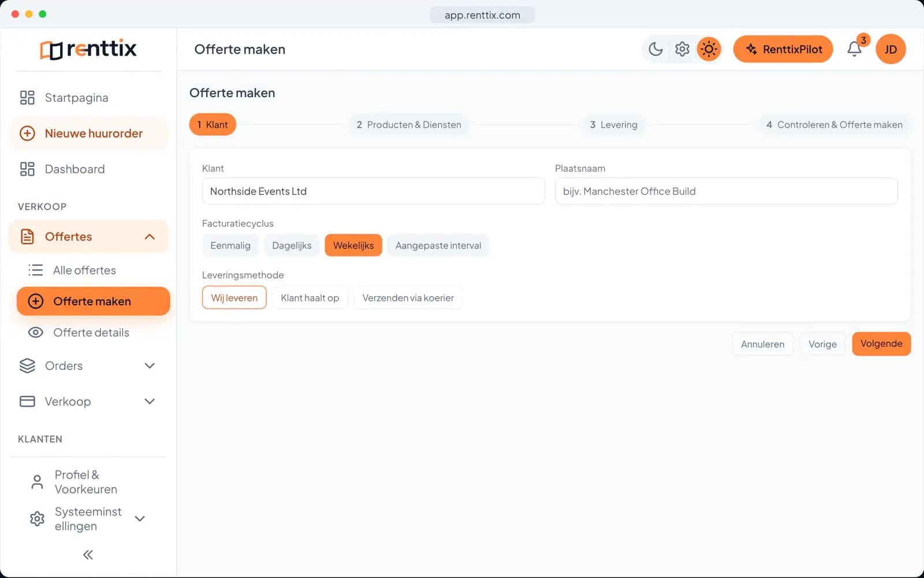
Task: View Offerte details page
Action: pos(93,333)
